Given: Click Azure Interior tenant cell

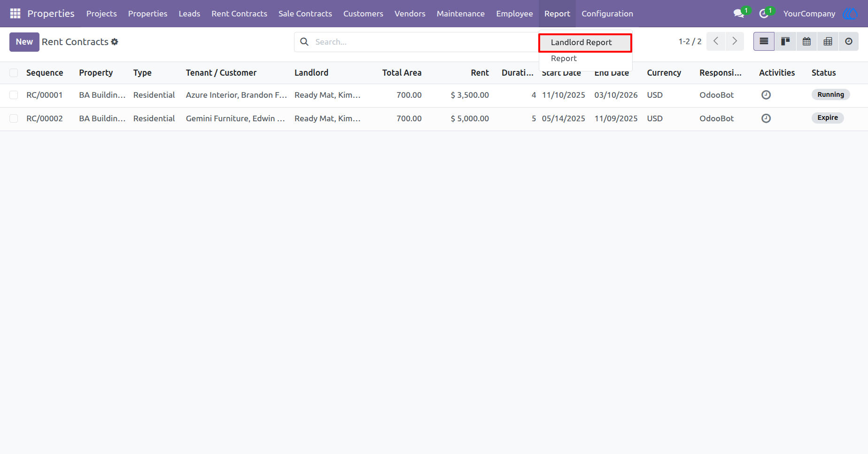Looking at the screenshot, I should click(236, 95).
